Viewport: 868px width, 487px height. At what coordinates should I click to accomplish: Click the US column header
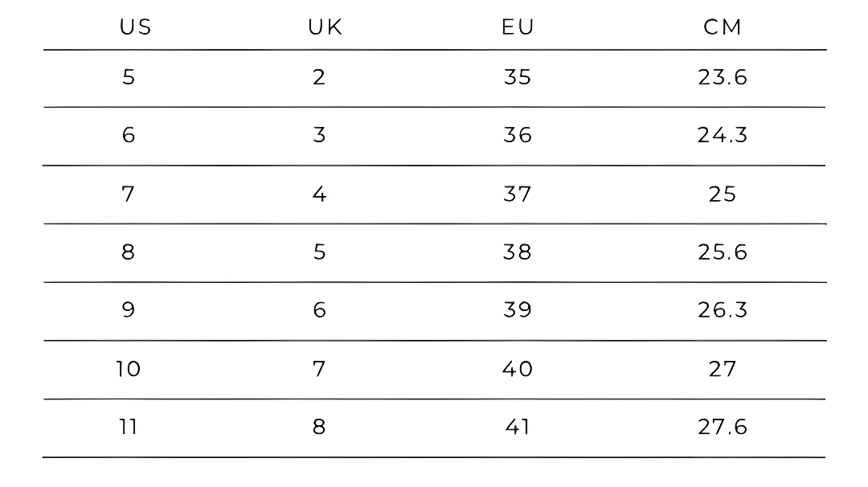click(x=135, y=27)
